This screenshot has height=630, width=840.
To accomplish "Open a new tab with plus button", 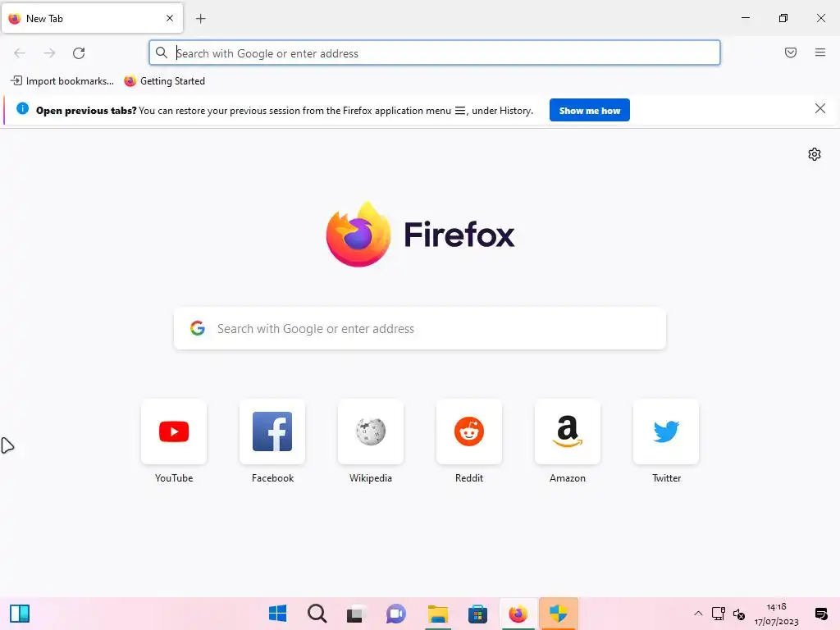I will [200, 19].
